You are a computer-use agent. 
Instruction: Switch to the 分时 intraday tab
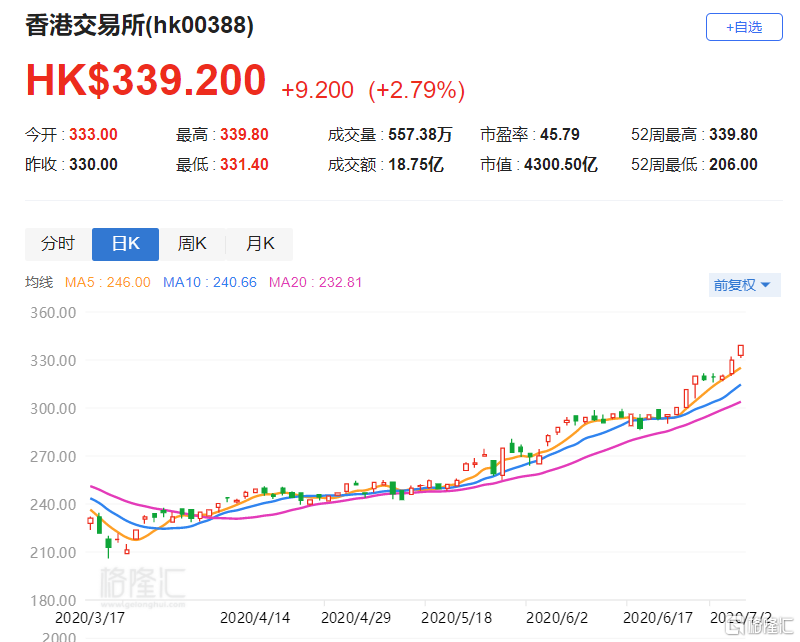(58, 244)
